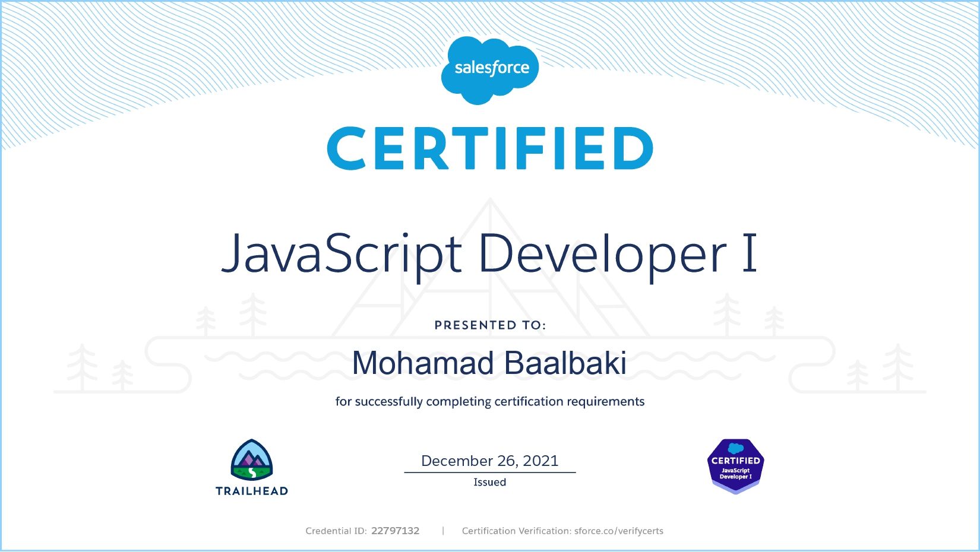Click credential number 22797132

[x=396, y=531]
